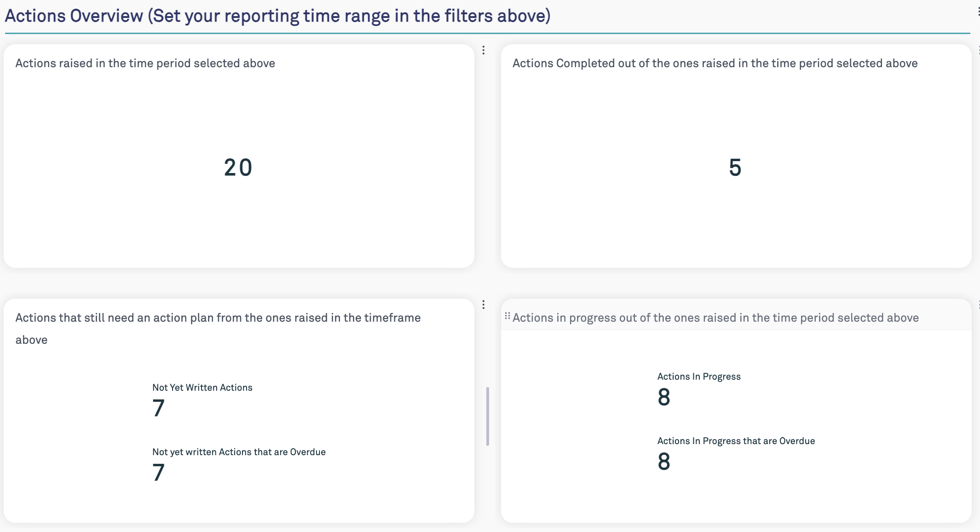Open the options menu for the Actions in progress tile

[x=979, y=304]
